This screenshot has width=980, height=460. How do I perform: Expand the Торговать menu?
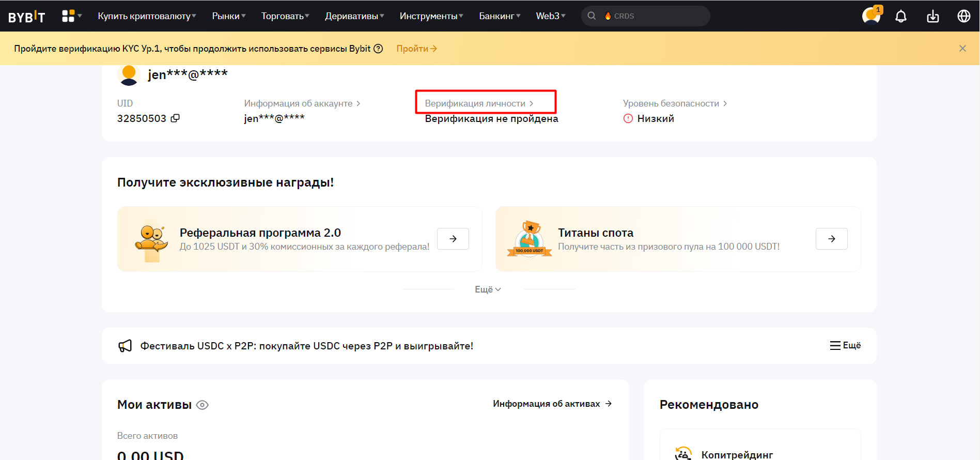(285, 16)
